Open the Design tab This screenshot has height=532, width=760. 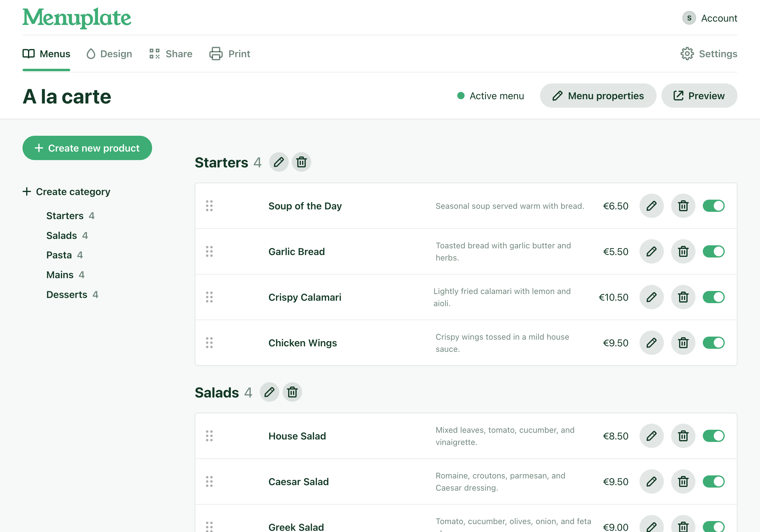[x=109, y=54]
